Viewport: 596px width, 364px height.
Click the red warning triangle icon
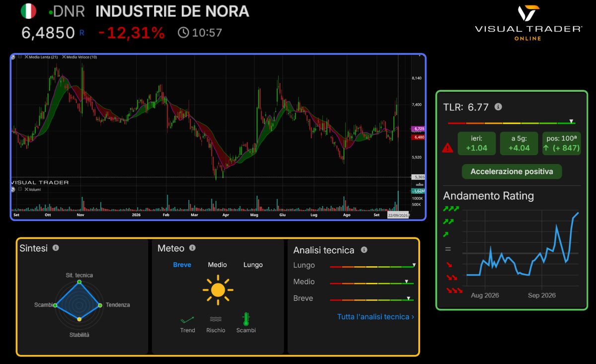tap(447, 147)
